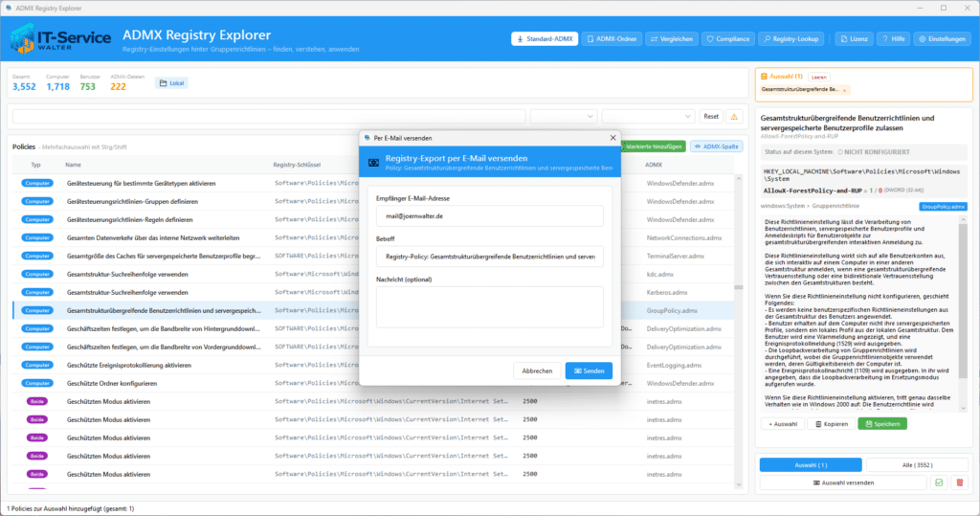Click the NetworkConnections.admx cell

click(683, 237)
